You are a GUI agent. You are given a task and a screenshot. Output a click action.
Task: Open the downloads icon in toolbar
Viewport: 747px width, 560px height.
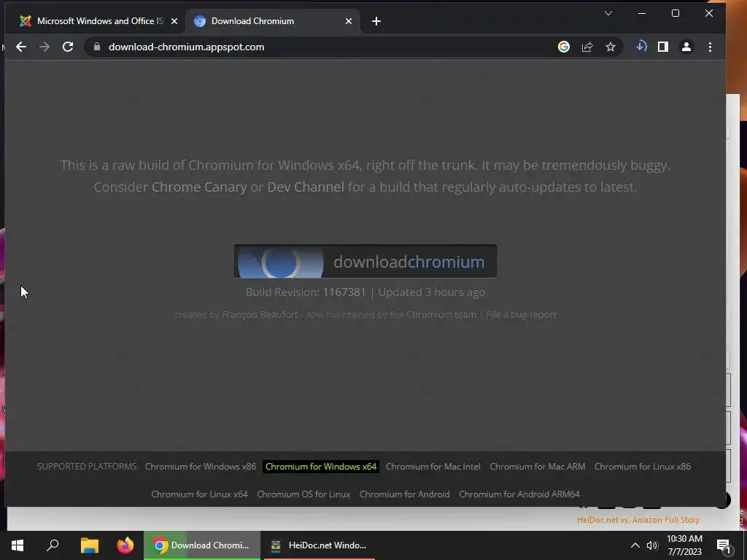coord(641,47)
